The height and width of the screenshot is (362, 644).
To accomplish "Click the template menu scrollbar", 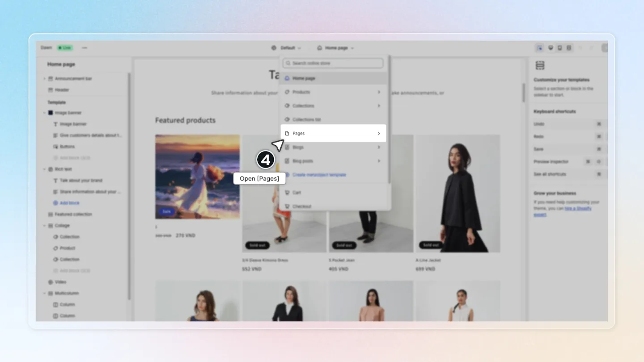I will pos(390,119).
